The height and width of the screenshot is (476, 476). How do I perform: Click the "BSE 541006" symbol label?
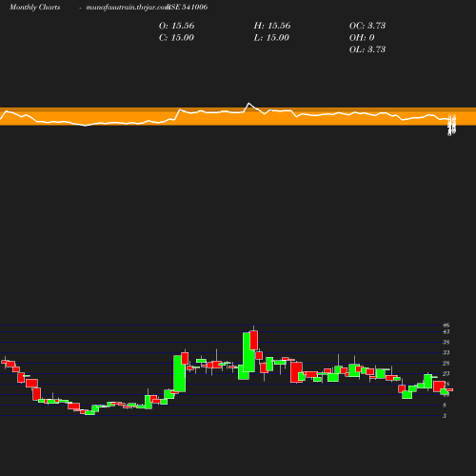[x=188, y=7]
